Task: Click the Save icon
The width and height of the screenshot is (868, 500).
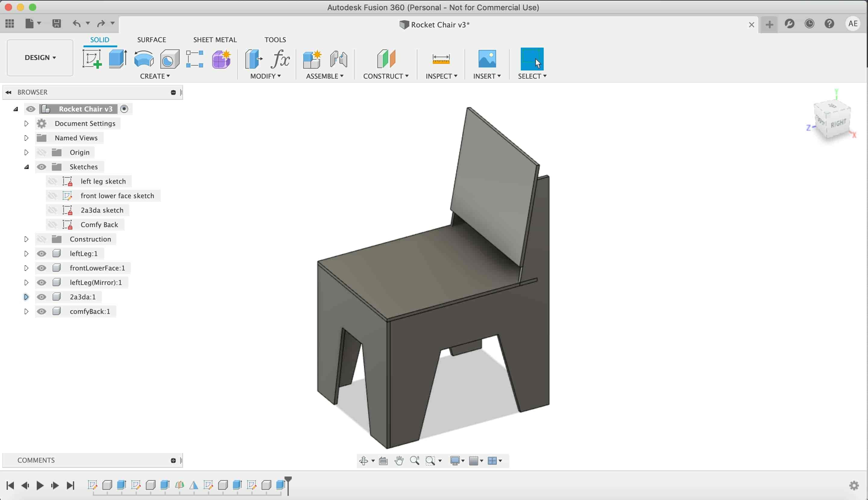Action: pos(56,23)
